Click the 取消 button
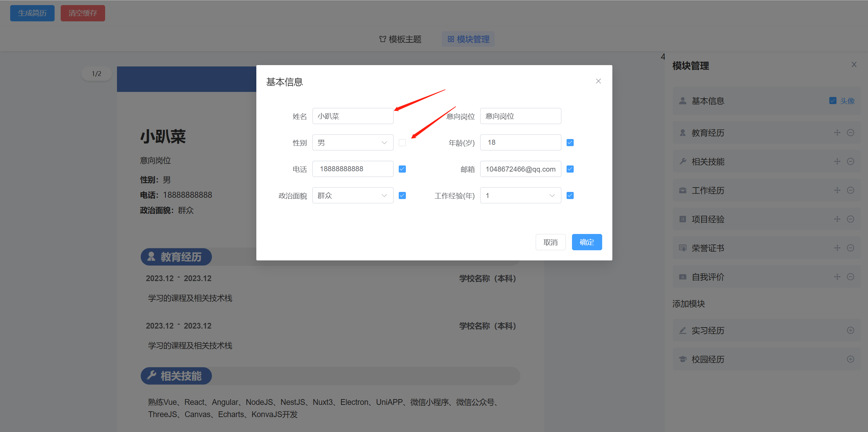Screen dimensions: 868x432 coord(550,242)
